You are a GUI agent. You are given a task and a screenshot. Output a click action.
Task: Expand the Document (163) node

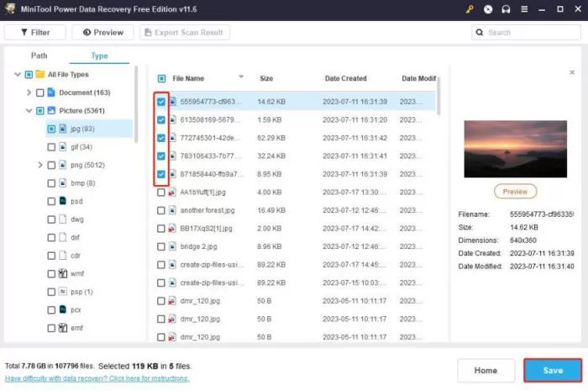tap(29, 92)
